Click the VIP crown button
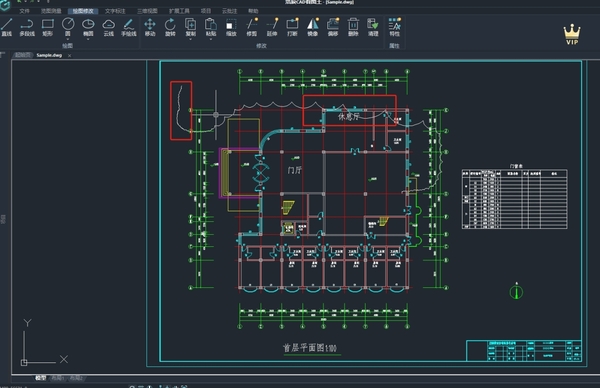600x388 pixels. [572, 34]
